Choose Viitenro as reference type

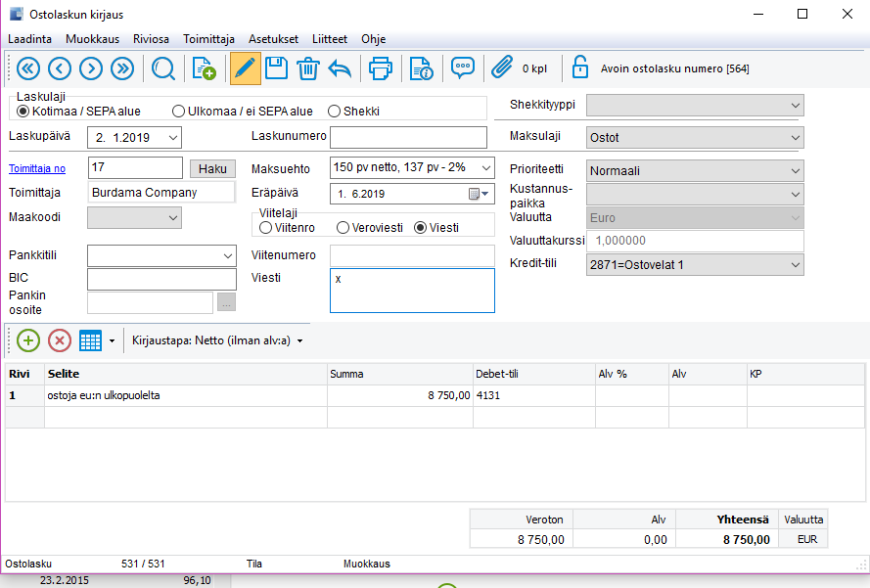(x=265, y=228)
